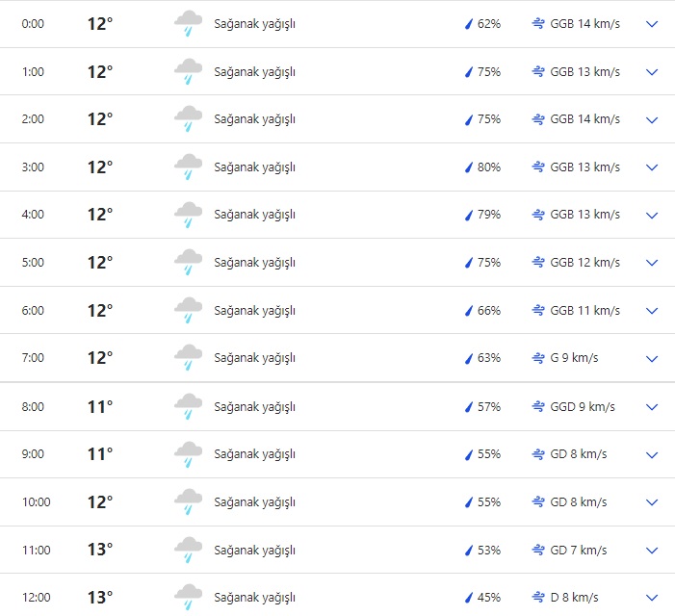Click the wind icon next to GD 7 km/s

tap(538, 550)
